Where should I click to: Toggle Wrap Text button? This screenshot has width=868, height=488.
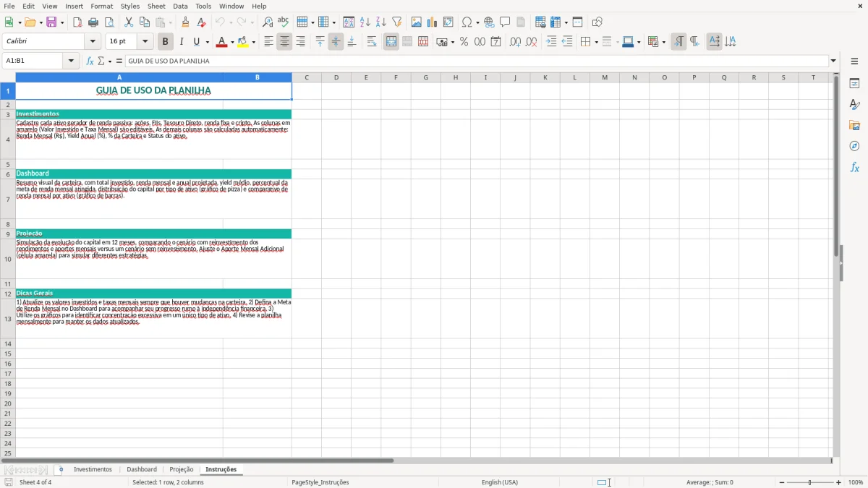coord(372,42)
